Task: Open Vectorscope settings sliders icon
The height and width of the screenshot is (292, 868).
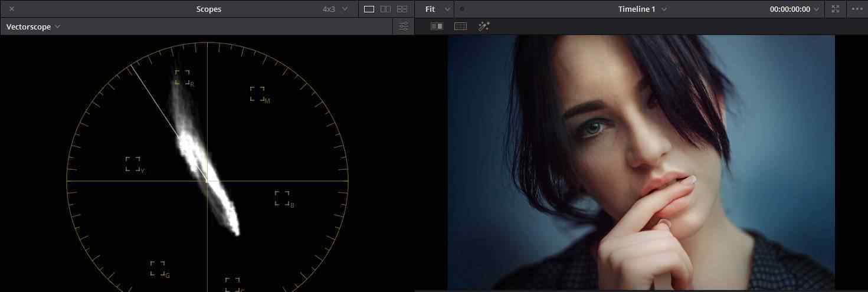Action: coord(404,27)
